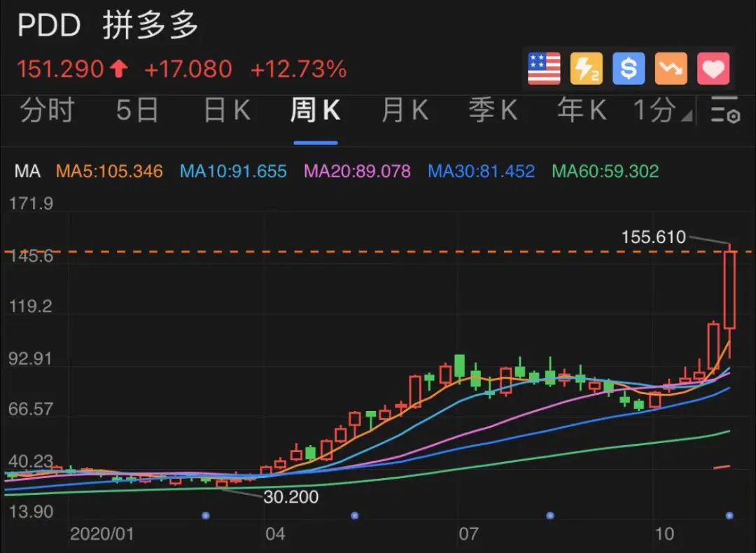Image resolution: width=756 pixels, height=553 pixels.
Task: Tap the latest tall red weekly candle
Action: [730, 290]
